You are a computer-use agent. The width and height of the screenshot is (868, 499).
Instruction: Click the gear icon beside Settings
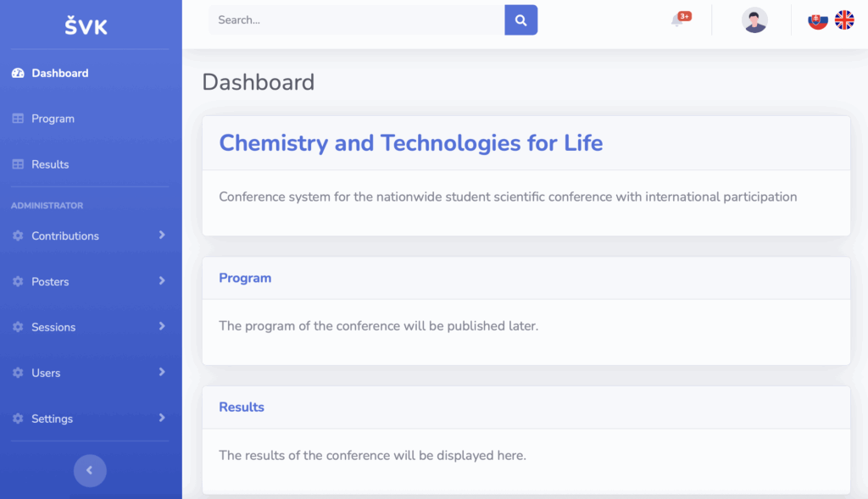click(18, 419)
